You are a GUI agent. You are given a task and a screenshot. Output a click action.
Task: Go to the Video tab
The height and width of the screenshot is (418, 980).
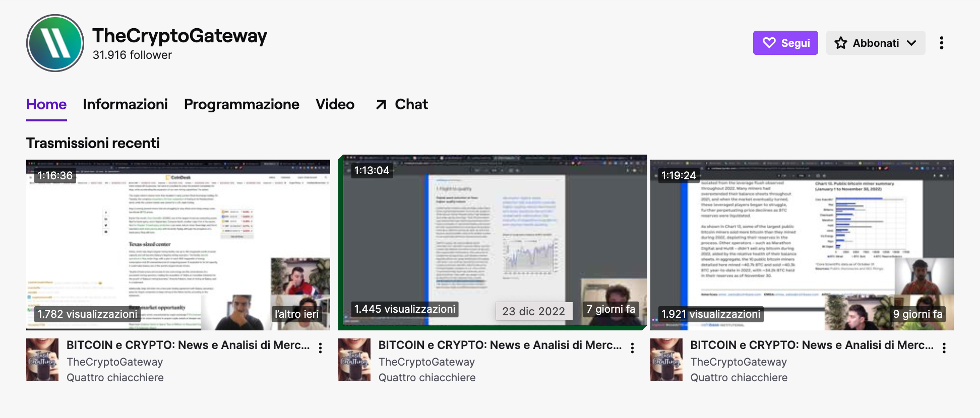click(x=335, y=104)
